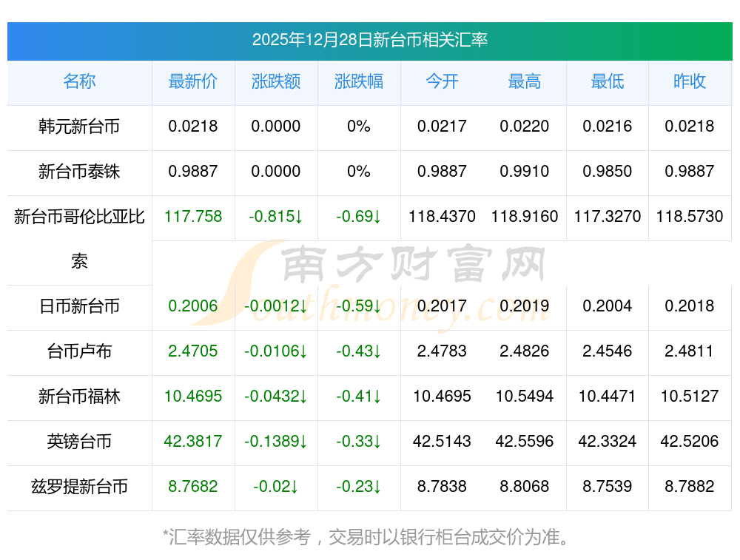
Task: Click the change percent -0.69↓
Action: click(359, 217)
